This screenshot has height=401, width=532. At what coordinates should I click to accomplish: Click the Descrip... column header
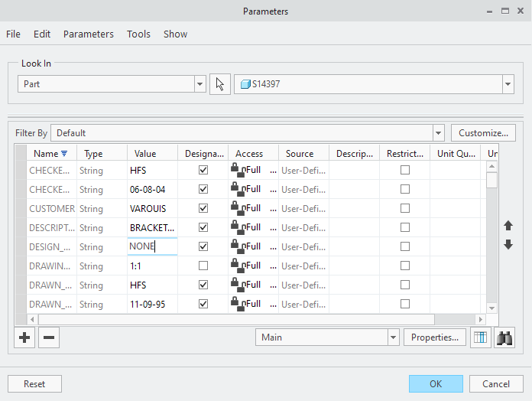click(354, 154)
